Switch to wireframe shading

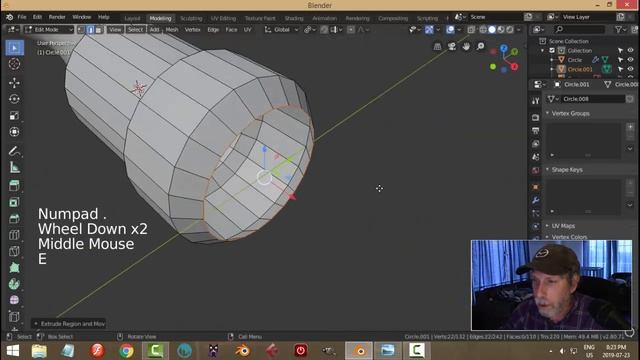click(483, 30)
